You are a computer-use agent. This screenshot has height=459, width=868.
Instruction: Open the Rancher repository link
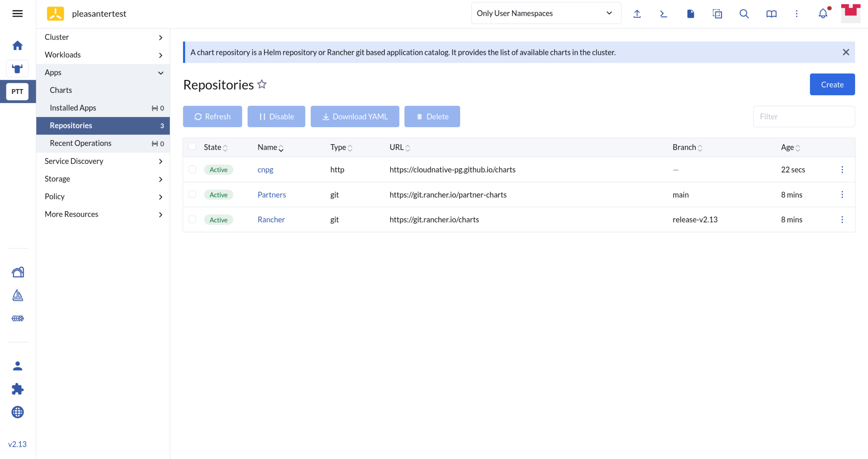[271, 219]
